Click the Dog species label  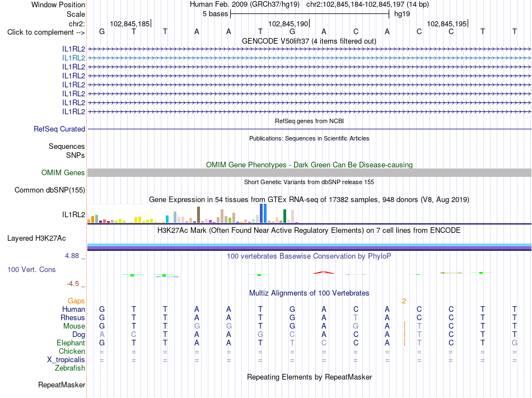tap(78, 335)
